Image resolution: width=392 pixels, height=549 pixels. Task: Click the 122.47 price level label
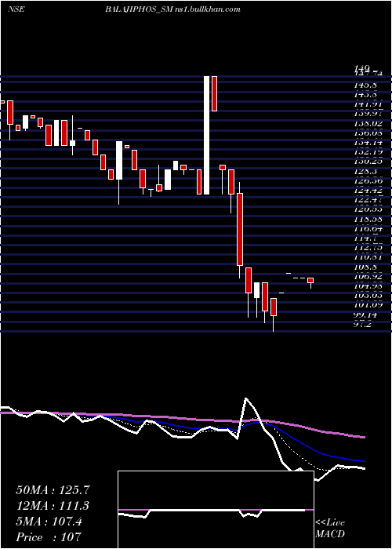coord(368,200)
